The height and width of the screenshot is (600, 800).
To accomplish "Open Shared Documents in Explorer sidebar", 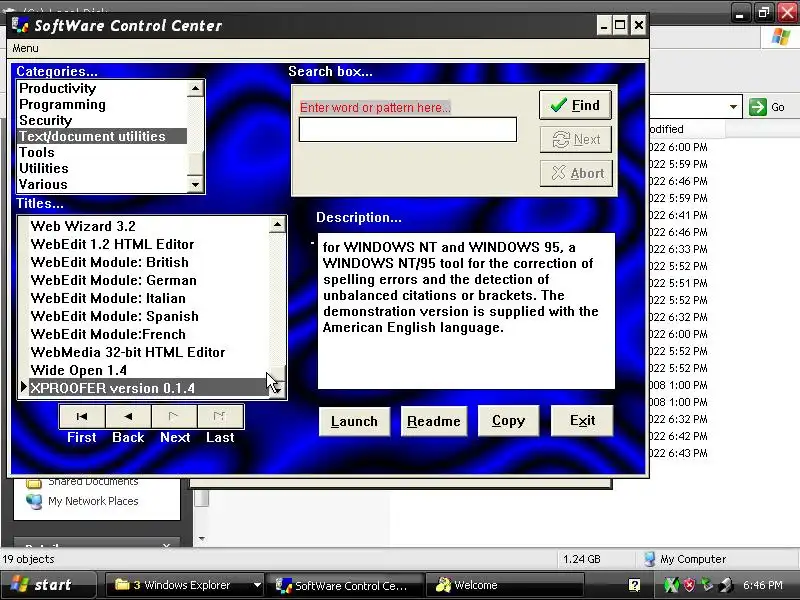I will point(83,482).
